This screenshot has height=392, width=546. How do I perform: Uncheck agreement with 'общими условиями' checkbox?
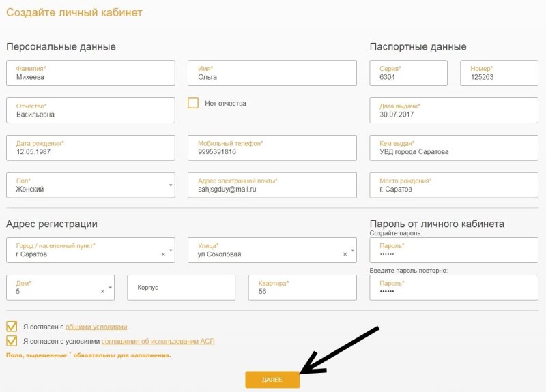click(x=12, y=327)
